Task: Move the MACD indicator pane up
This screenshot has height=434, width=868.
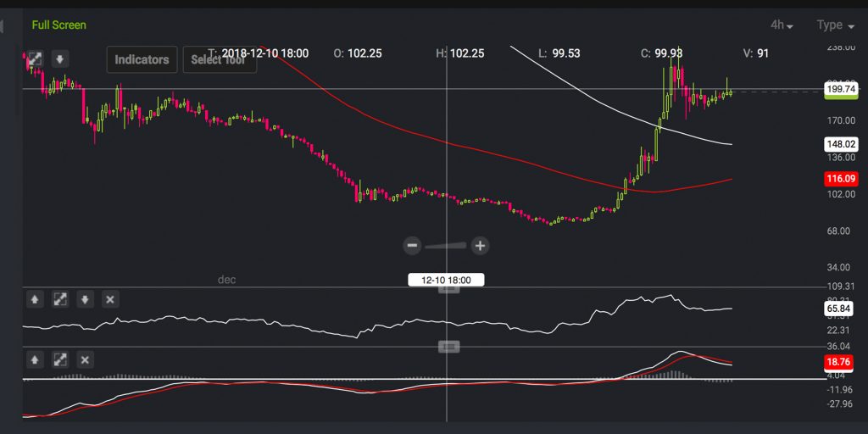Action: [35, 359]
